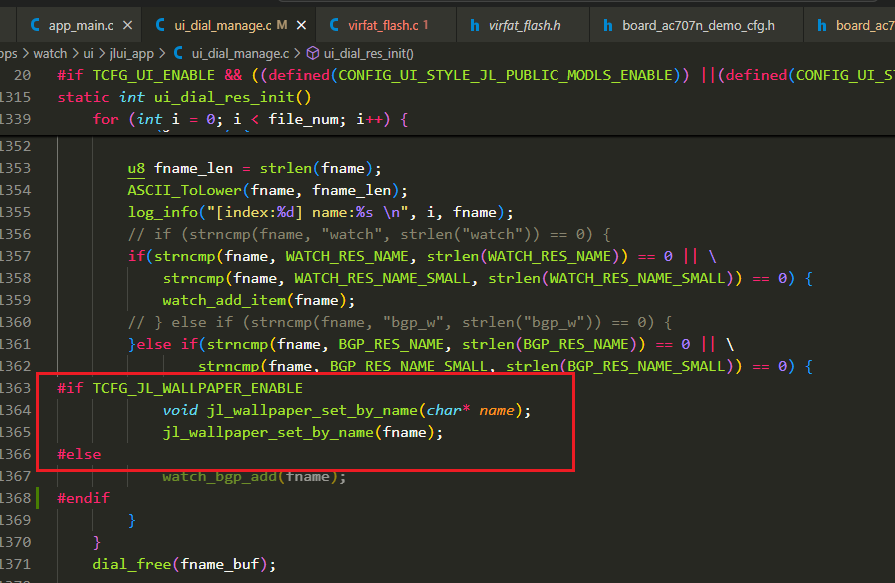Close the ui_dial_manage.c tab
The width and height of the screenshot is (895, 583).
pos(301,26)
